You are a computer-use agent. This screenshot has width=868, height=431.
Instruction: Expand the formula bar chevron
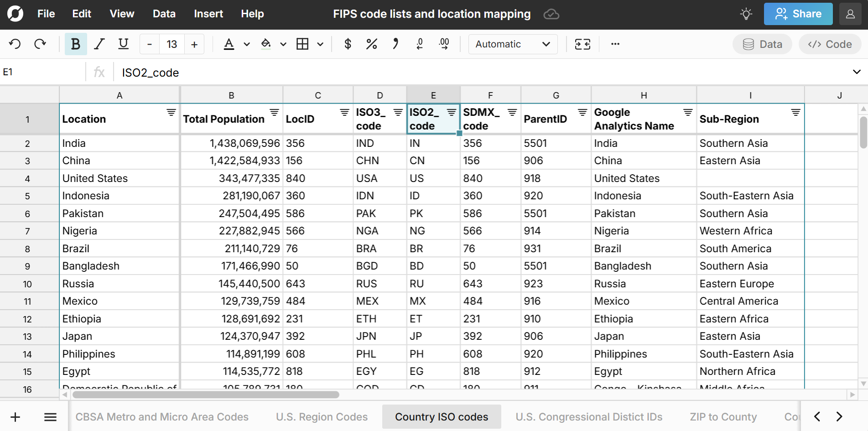(857, 72)
